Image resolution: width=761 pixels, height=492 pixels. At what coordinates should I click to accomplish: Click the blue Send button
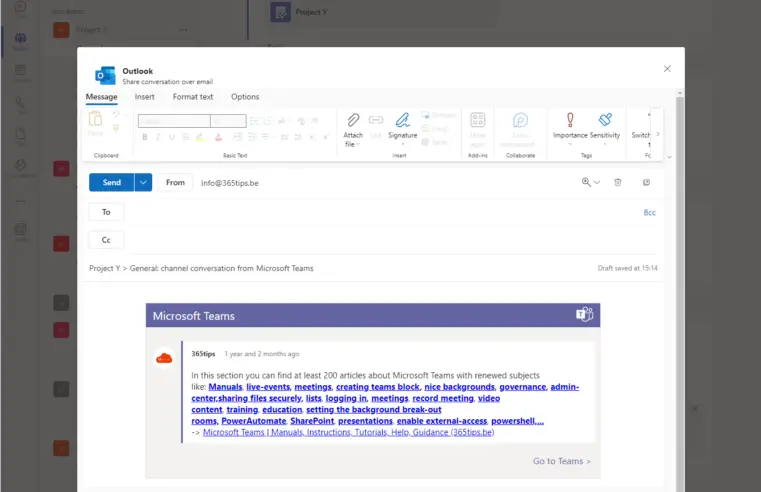point(112,182)
